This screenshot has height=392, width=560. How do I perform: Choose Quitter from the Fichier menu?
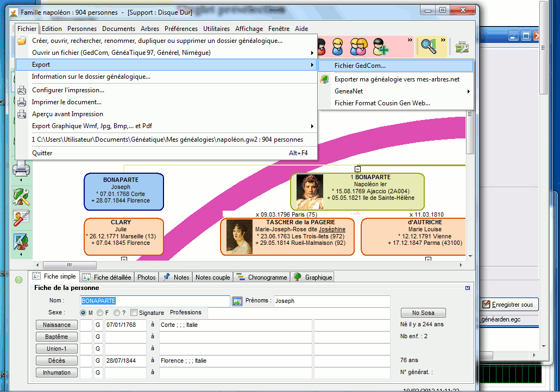[166, 153]
